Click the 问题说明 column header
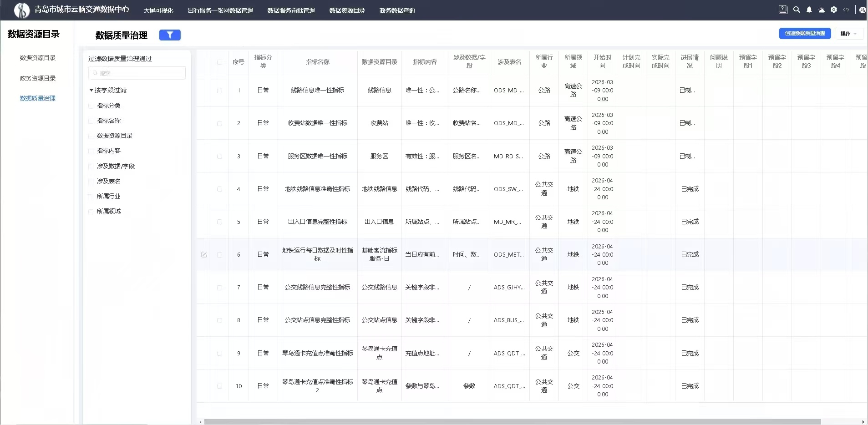The image size is (868, 425). (719, 62)
